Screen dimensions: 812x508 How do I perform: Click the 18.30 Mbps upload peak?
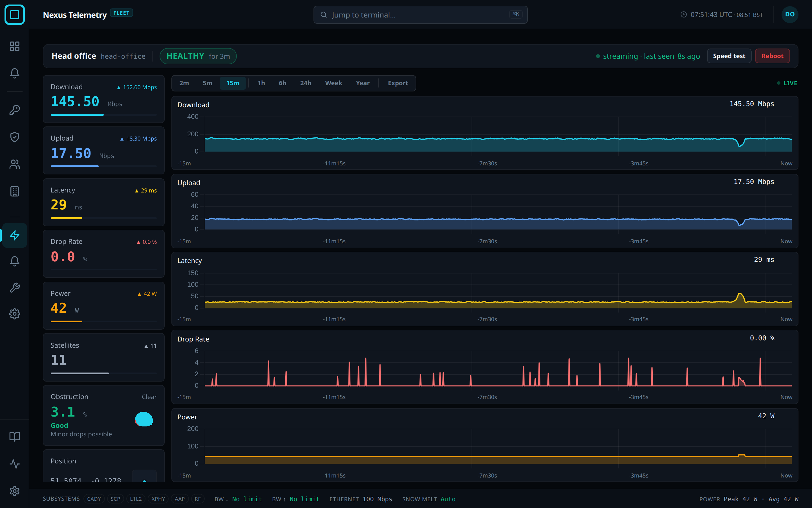point(138,138)
